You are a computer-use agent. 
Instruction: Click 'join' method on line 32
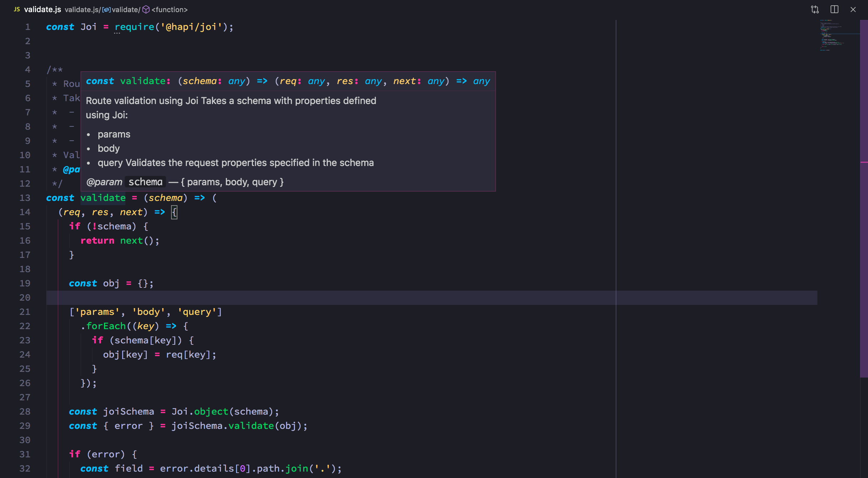(x=297, y=469)
